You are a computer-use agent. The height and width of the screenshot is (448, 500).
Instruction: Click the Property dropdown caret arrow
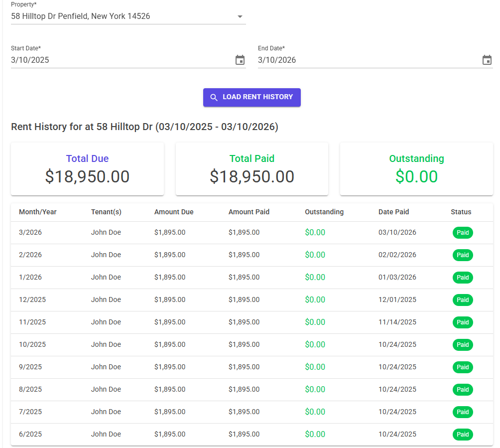240,16
